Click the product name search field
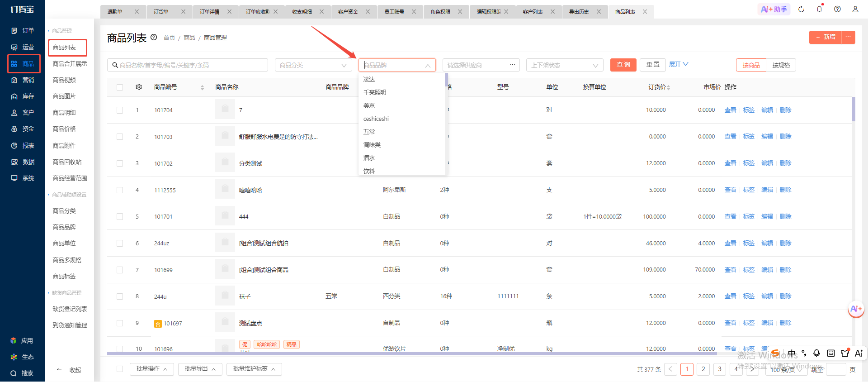This screenshot has height=382, width=868. (x=188, y=65)
